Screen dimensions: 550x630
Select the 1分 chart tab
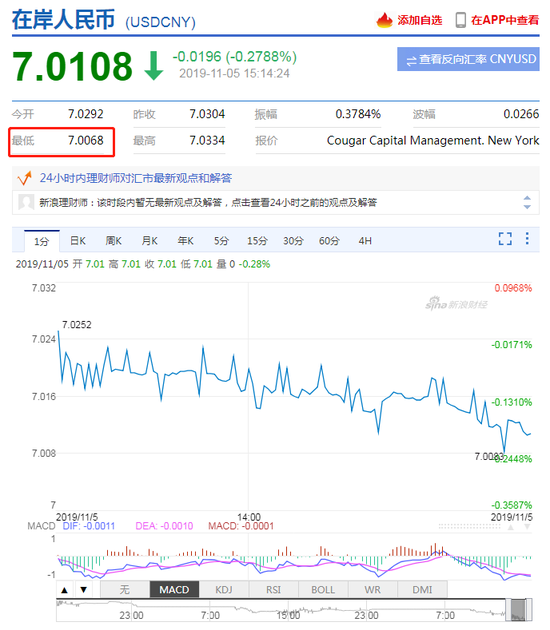click(42, 241)
